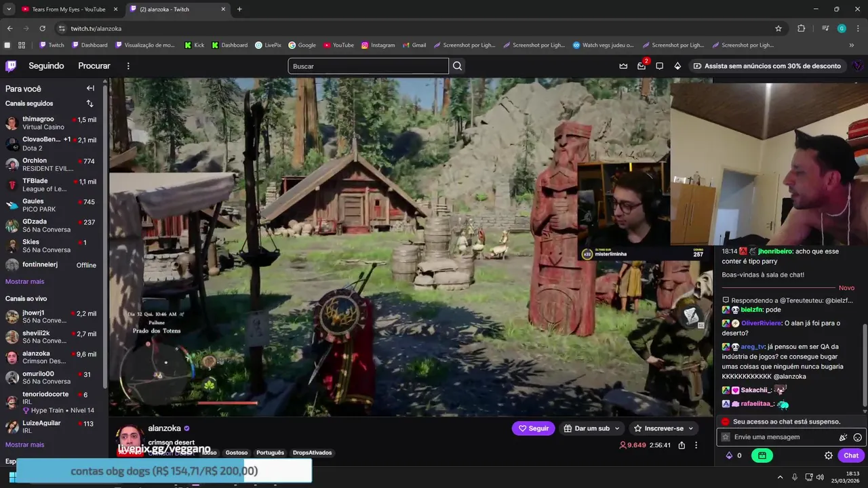Image resolution: width=868 pixels, height=488 pixels.
Task: Share the stream with the share icon
Action: pos(682,445)
